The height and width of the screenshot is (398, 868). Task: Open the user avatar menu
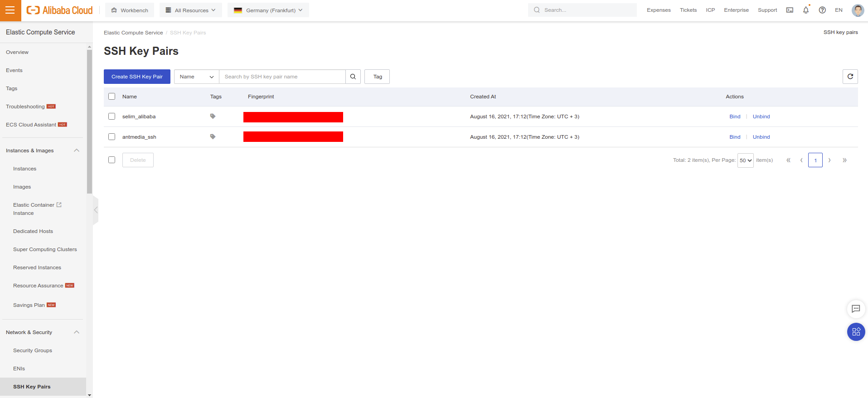[858, 10]
